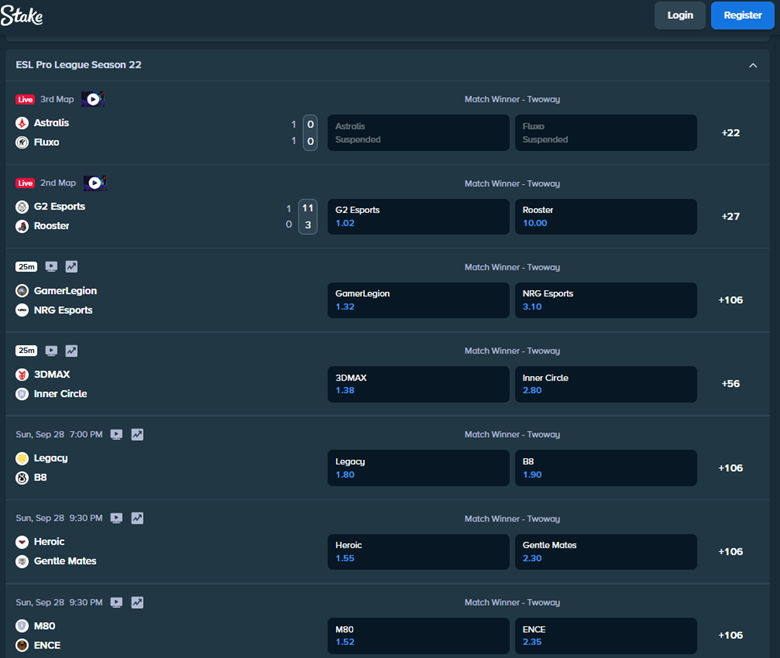Show +27 more markets for G2 Esports match

[x=730, y=216]
